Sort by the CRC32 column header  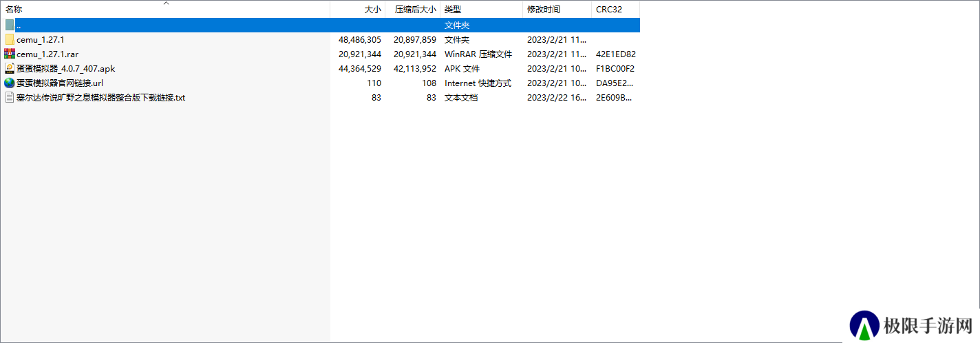coord(615,10)
